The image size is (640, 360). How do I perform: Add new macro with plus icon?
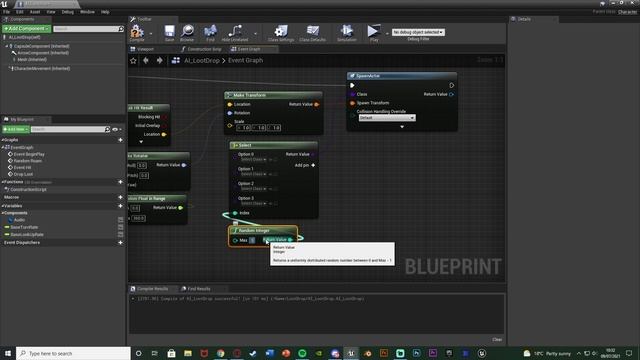point(120,197)
